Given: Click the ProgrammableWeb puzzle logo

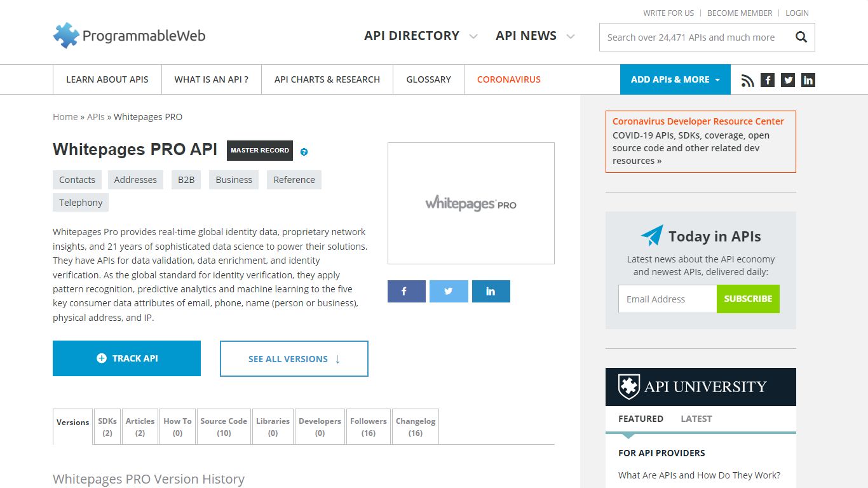Looking at the screenshot, I should (130, 36).
